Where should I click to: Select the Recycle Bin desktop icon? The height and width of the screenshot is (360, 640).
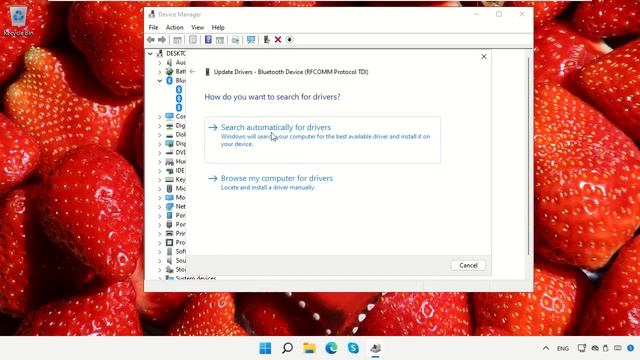pyautogui.click(x=18, y=21)
